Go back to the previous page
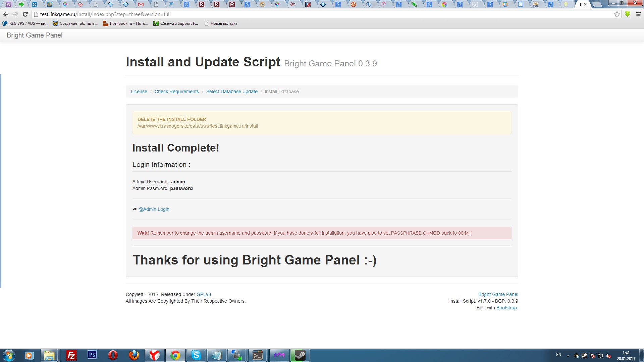 pyautogui.click(x=6, y=14)
